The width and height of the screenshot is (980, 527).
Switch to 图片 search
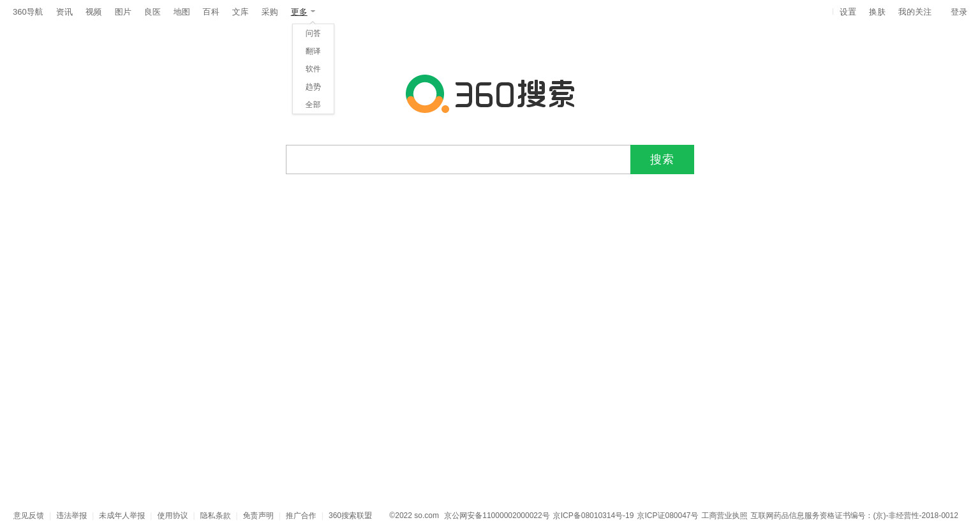coord(123,12)
